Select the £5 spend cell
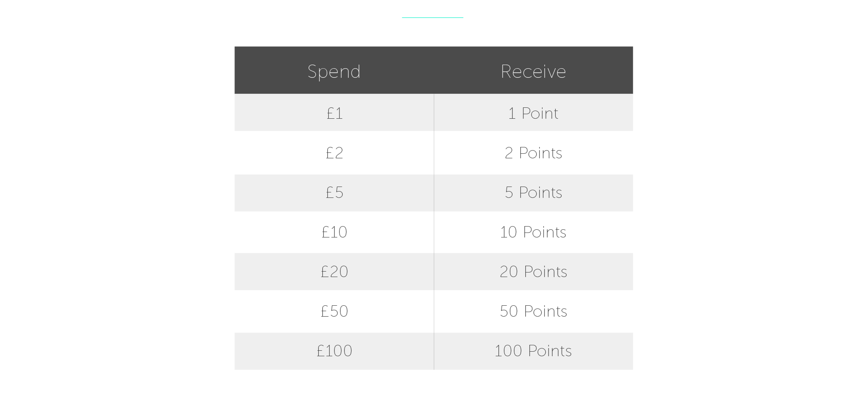 (334, 192)
